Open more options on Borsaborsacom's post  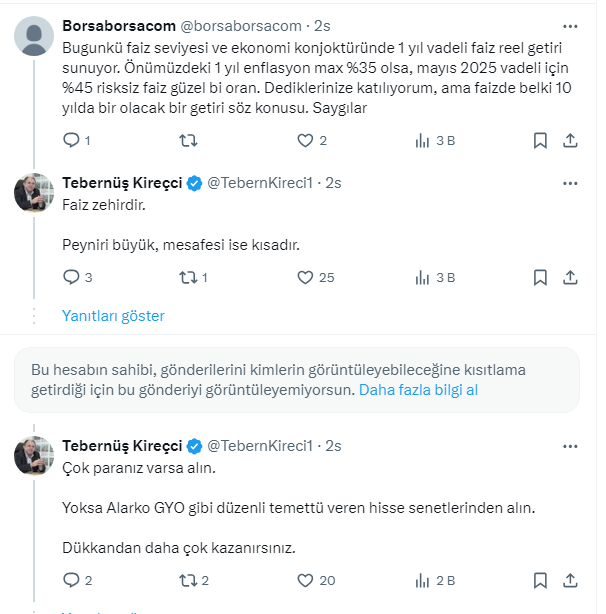tap(570, 25)
